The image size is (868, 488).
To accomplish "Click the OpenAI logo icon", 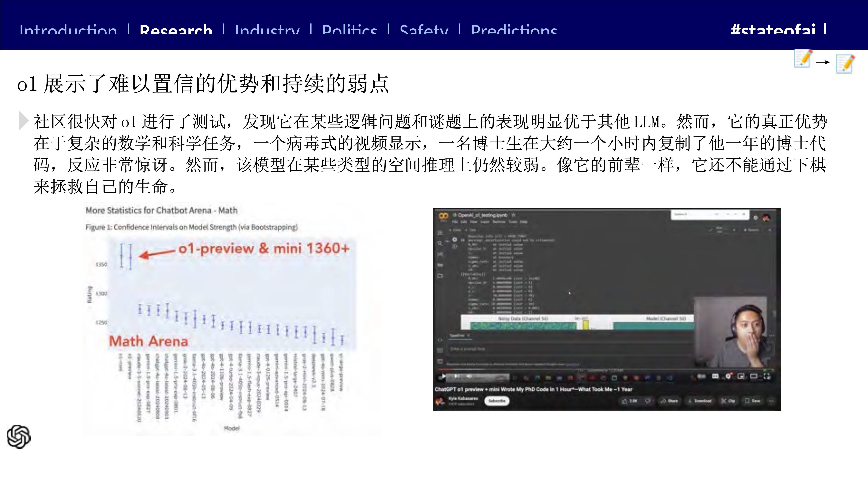I will point(19,437).
